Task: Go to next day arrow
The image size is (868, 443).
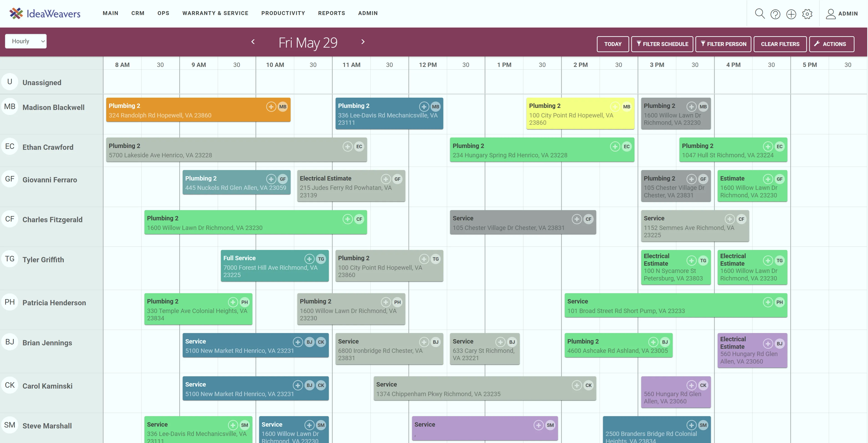Action: click(363, 41)
